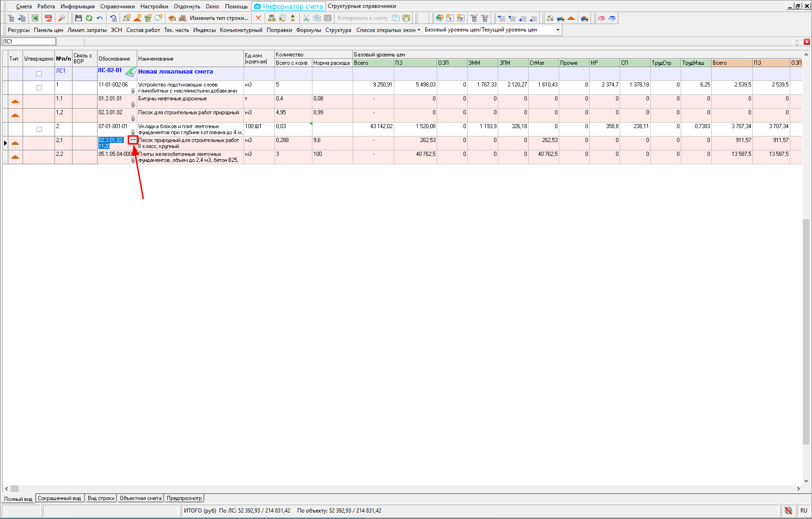Click the ЛС1 input field above the table
The image size is (812, 519).
(x=29, y=42)
